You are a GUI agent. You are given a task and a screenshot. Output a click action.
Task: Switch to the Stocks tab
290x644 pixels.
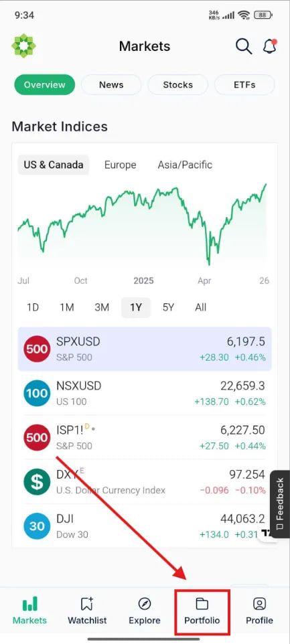[x=178, y=85]
